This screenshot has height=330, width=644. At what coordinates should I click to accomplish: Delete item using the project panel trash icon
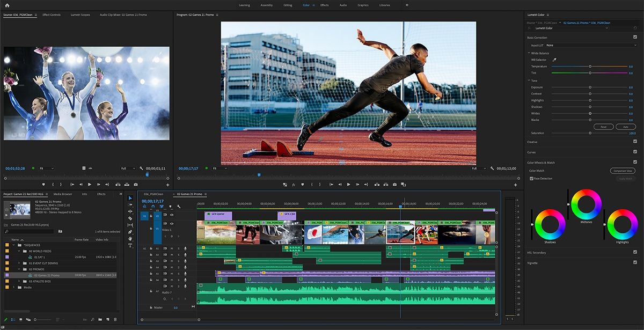point(115,319)
